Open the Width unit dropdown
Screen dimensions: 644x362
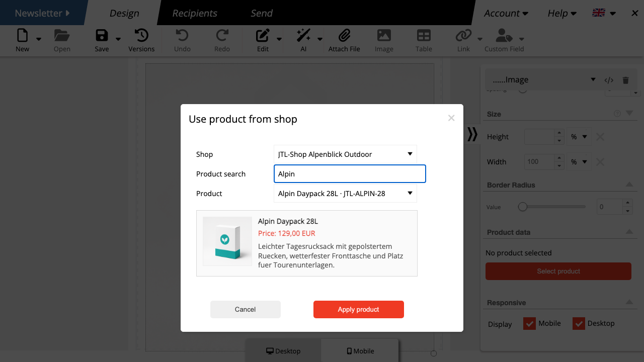[x=579, y=162]
